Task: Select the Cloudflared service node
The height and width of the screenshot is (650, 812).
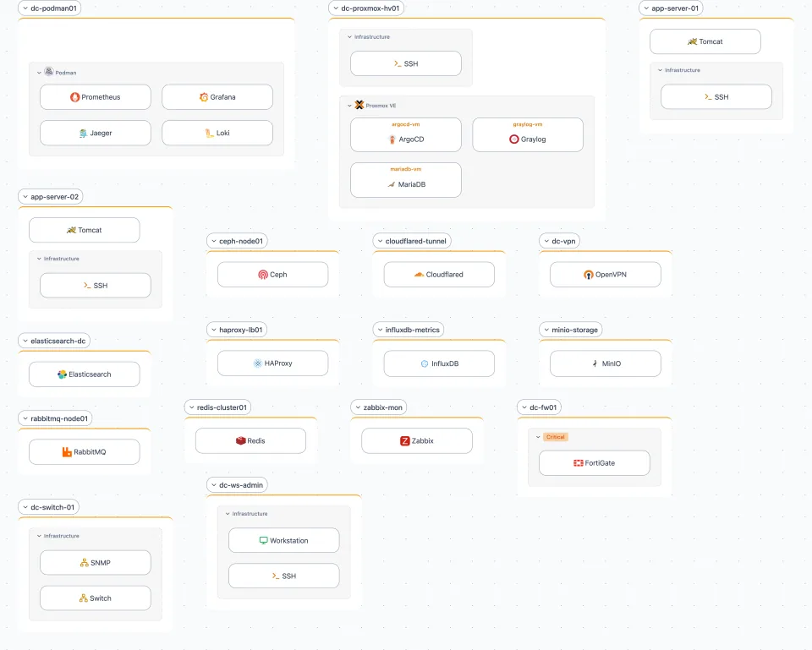Action: (439, 274)
